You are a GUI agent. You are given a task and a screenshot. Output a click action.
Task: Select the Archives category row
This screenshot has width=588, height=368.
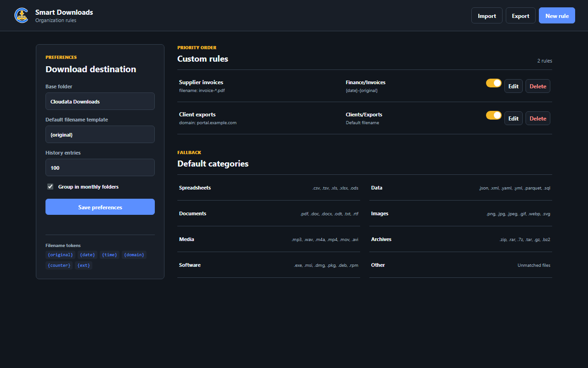click(x=461, y=239)
